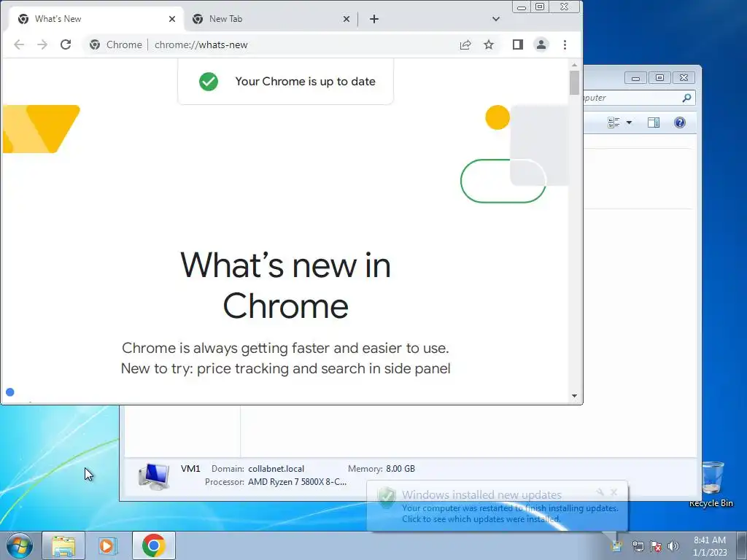Open Explorer help icon
This screenshot has width=747, height=560.
coord(680,122)
